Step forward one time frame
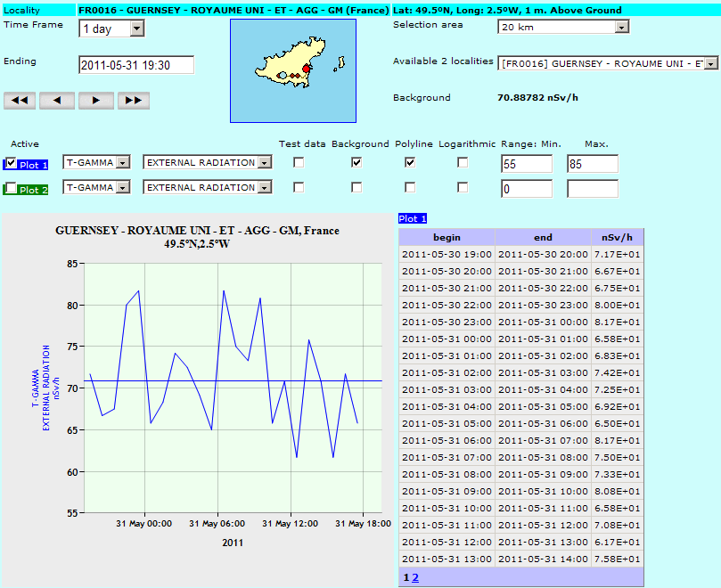Viewport: 721px width, 588px height. pyautogui.click(x=95, y=101)
